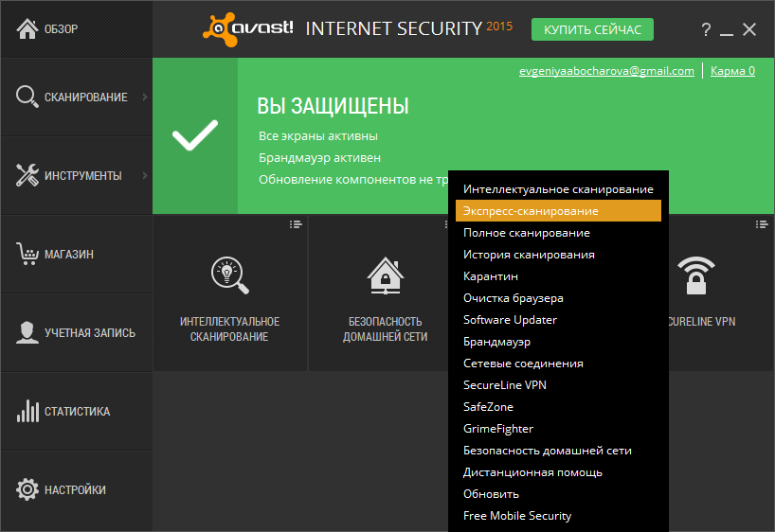Choose Карантин in the context menu
Screen dimensions: 775x532
pyautogui.click(x=491, y=276)
